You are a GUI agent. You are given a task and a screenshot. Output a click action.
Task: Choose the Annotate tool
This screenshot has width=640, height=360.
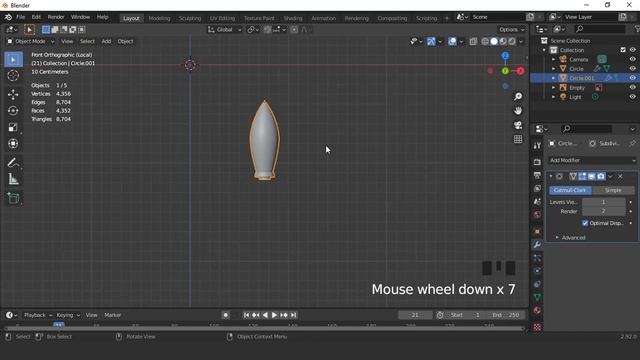coord(13,163)
